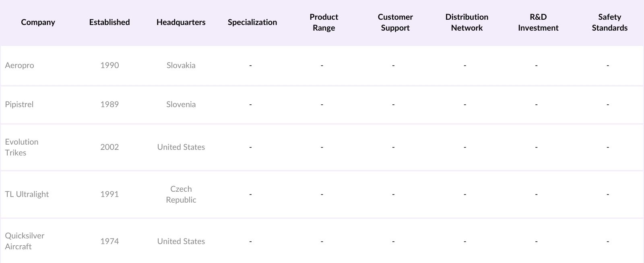Click the Specialization column header
Image resolution: width=644 pixels, height=263 pixels.
pos(252,22)
